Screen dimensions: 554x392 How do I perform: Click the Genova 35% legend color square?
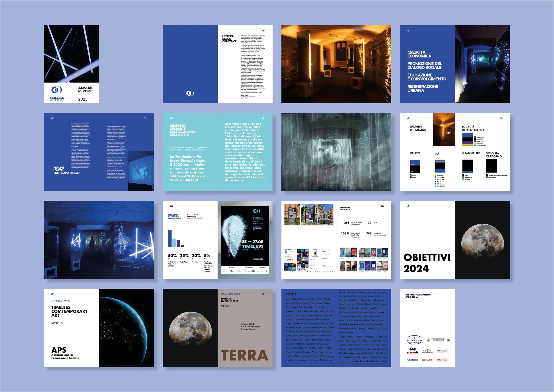[x=475, y=137]
